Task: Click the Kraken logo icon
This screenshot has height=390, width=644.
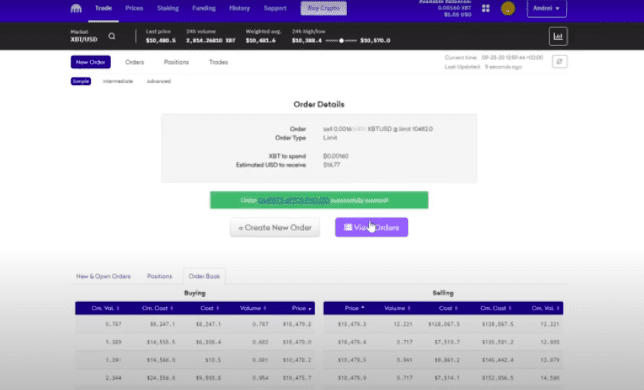Action: (x=76, y=8)
